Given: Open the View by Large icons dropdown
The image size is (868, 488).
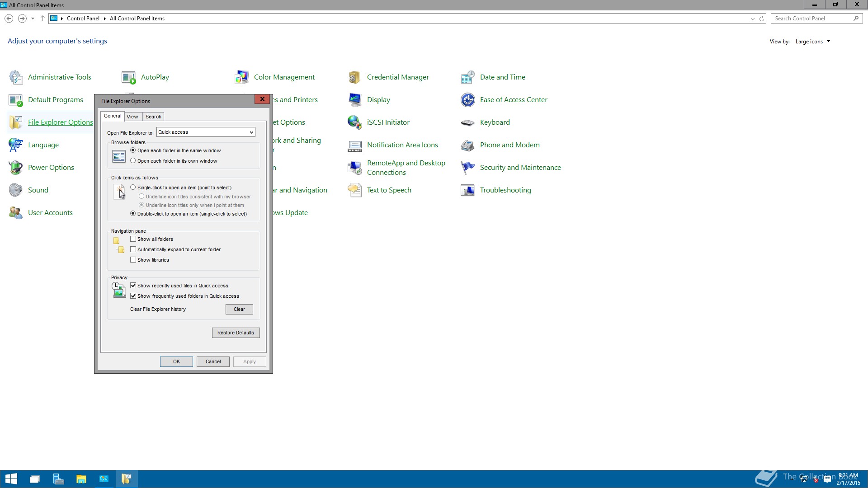Looking at the screenshot, I should coord(813,42).
